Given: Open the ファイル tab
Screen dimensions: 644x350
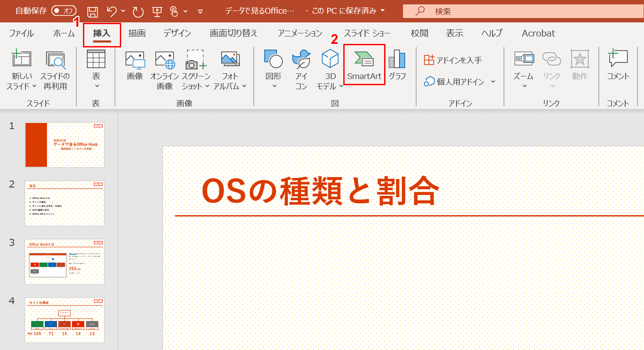Looking at the screenshot, I should pyautogui.click(x=21, y=33).
